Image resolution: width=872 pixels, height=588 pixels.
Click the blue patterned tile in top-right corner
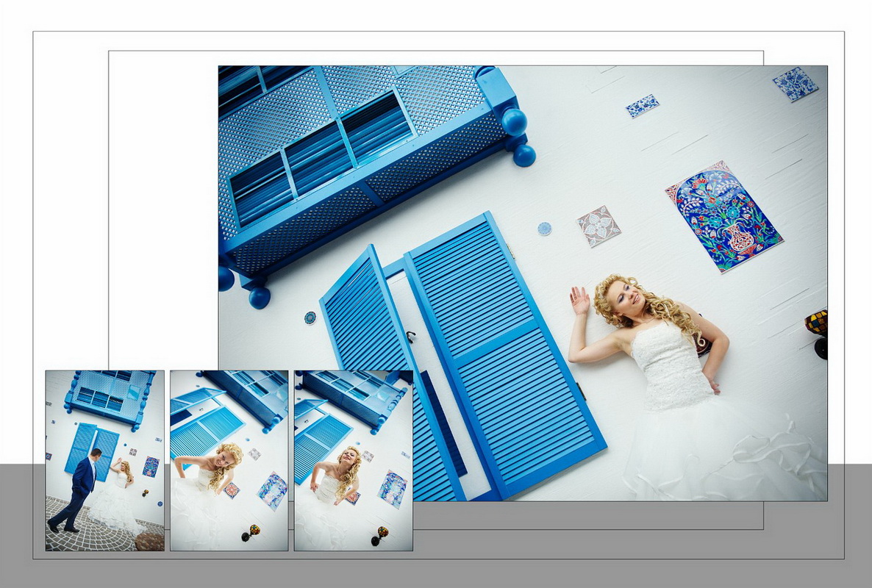[x=795, y=84]
